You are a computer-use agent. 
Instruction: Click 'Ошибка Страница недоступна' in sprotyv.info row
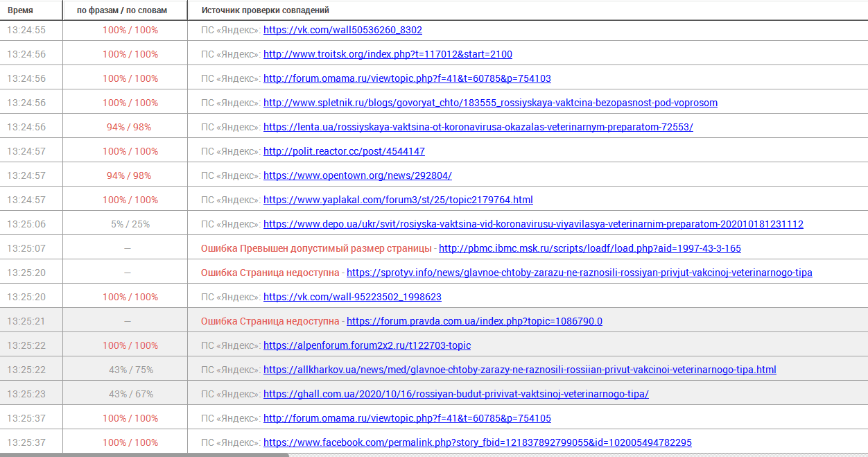pyautogui.click(x=270, y=273)
